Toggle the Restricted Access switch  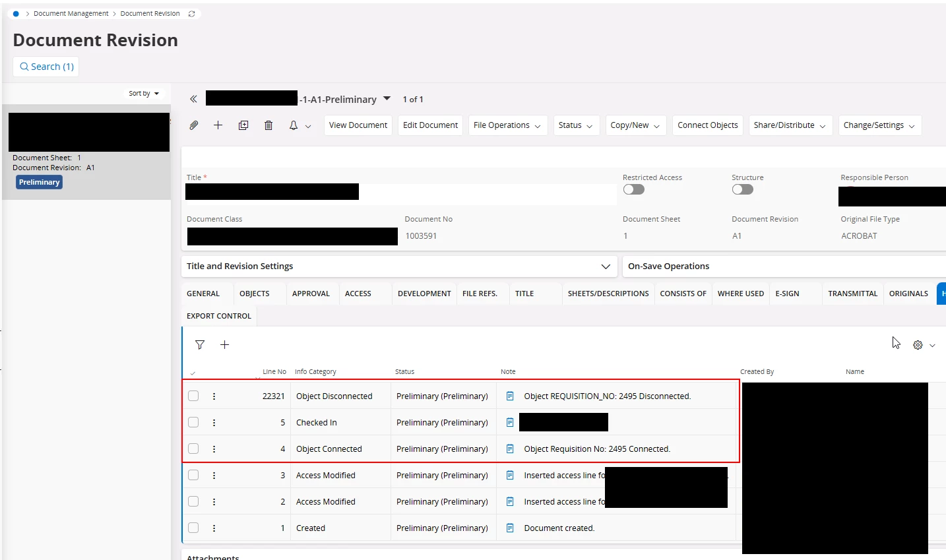634,190
